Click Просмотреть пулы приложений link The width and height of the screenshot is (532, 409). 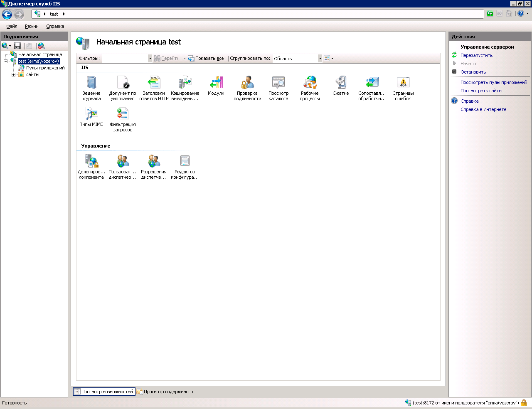pyautogui.click(x=494, y=82)
